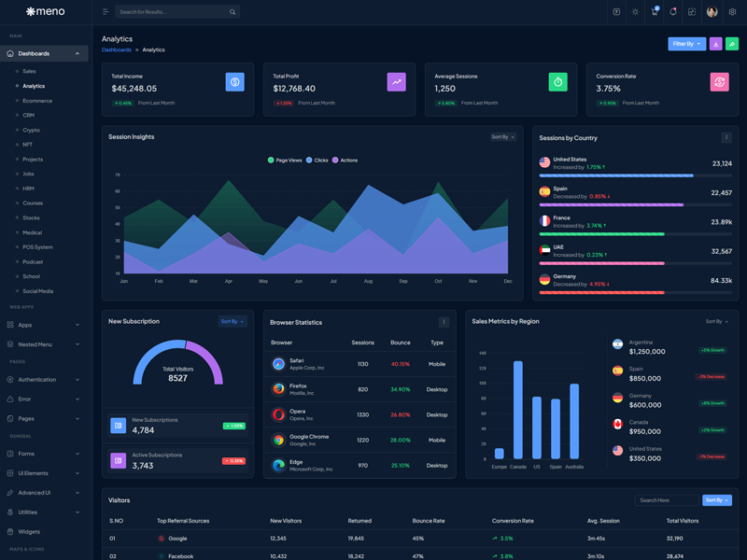Click the green share button
The height and width of the screenshot is (560, 747).
[732, 44]
